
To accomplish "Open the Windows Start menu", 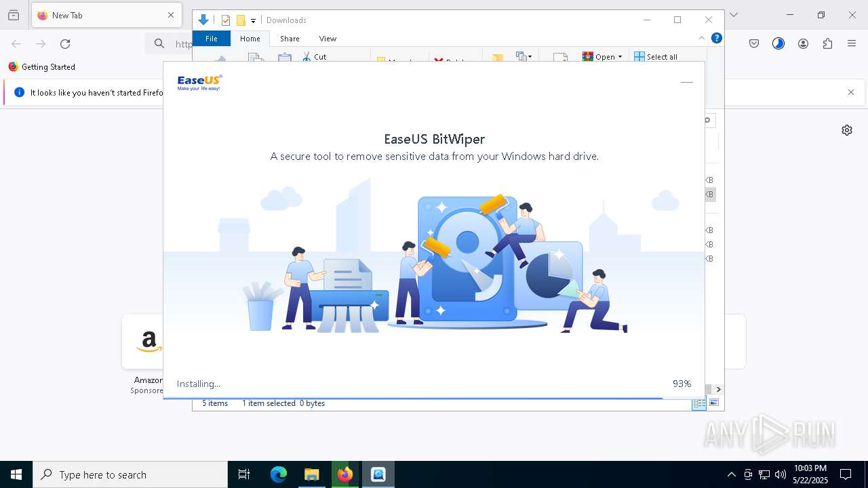I will [16, 474].
